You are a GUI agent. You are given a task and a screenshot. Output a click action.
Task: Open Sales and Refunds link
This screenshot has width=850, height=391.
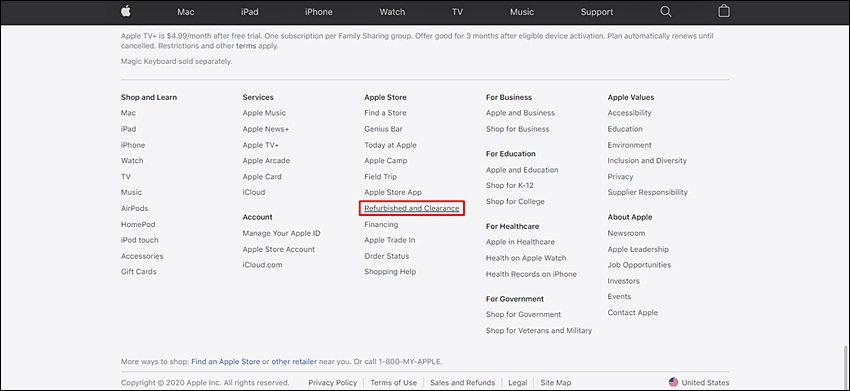[x=462, y=383]
